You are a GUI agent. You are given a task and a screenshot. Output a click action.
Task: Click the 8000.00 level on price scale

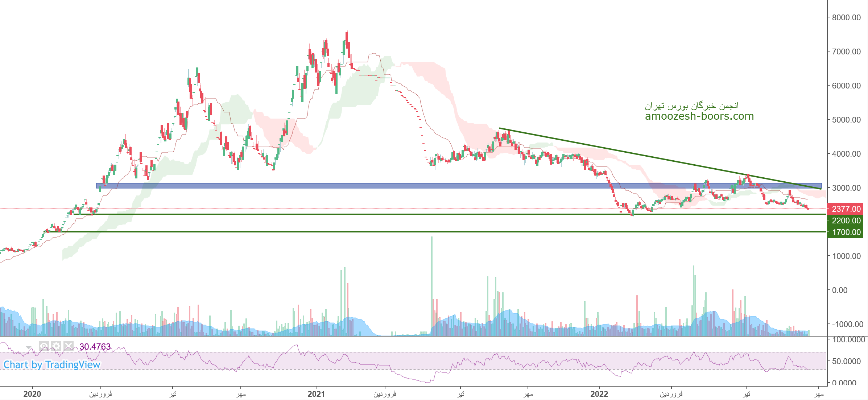pyautogui.click(x=846, y=17)
